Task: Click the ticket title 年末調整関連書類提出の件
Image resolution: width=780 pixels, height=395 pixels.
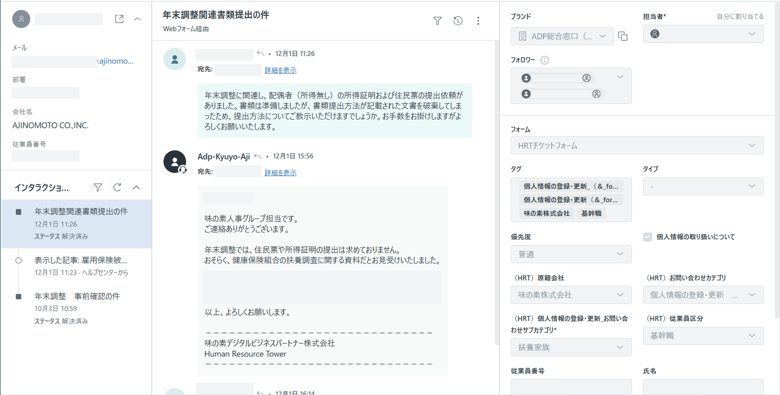Action: [x=216, y=15]
